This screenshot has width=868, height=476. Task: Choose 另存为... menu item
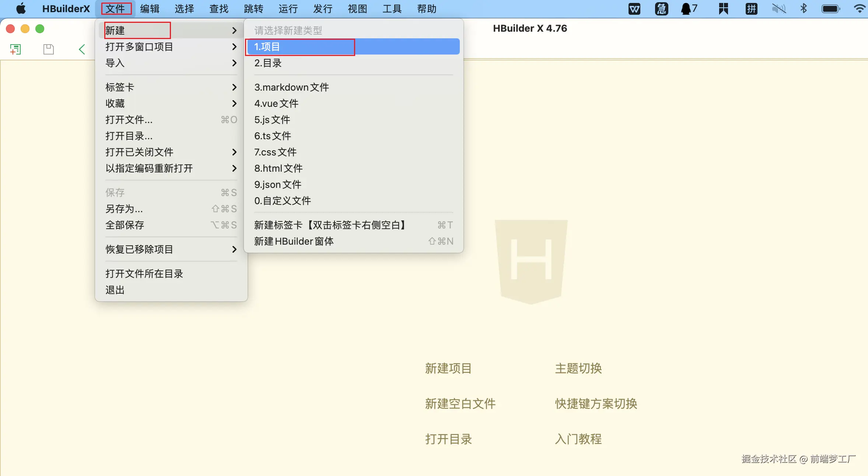(x=171, y=209)
